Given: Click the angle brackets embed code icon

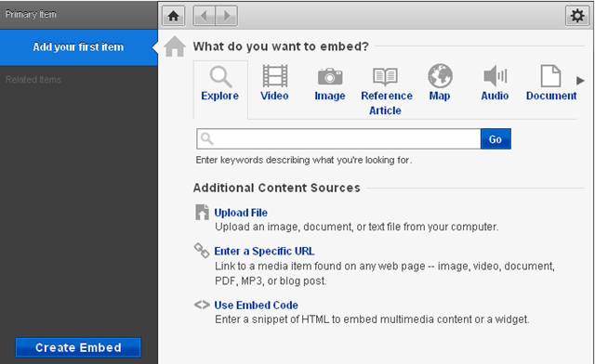Looking at the screenshot, I should coord(202,305).
